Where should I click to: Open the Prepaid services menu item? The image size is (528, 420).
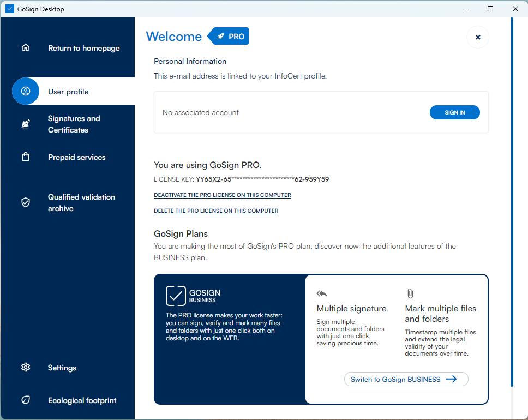pos(76,157)
